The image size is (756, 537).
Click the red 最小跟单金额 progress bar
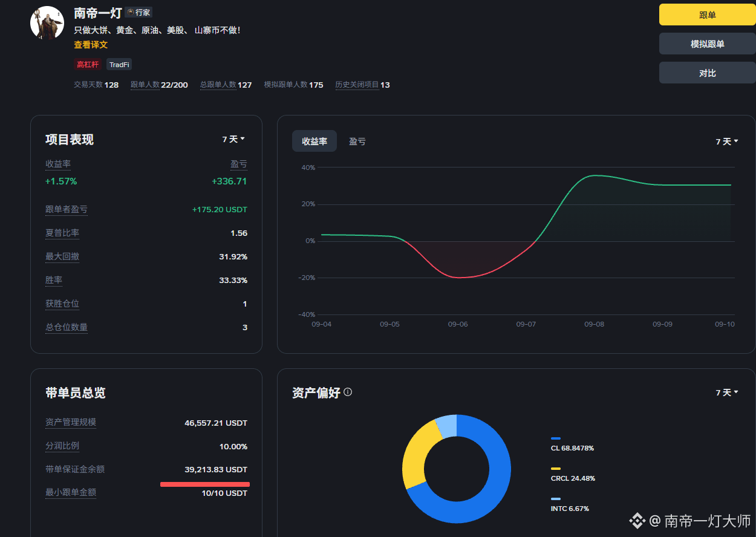click(205, 484)
